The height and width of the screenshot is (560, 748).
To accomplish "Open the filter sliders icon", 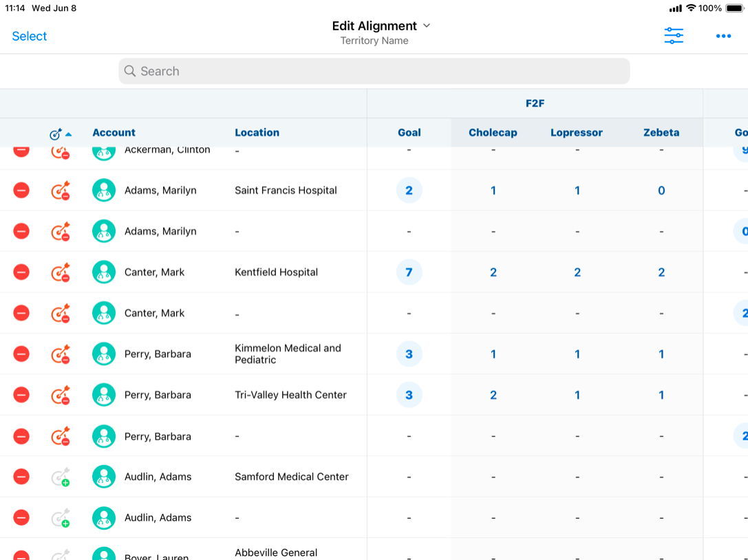I will (x=673, y=36).
